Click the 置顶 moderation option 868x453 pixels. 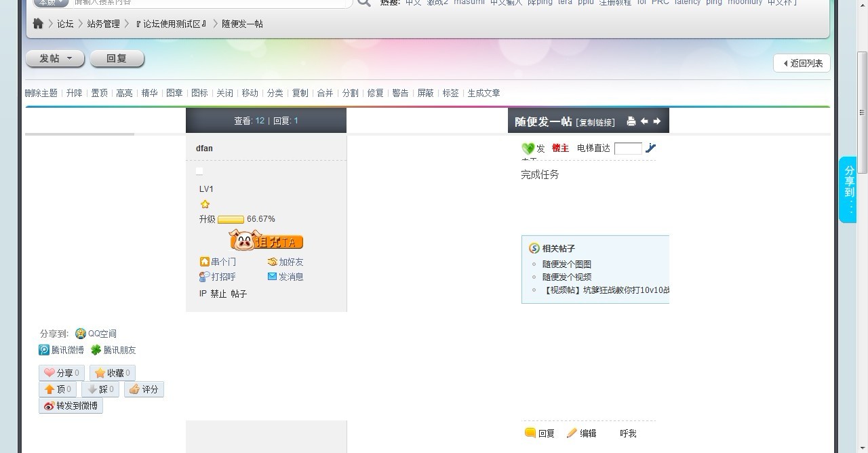point(100,93)
